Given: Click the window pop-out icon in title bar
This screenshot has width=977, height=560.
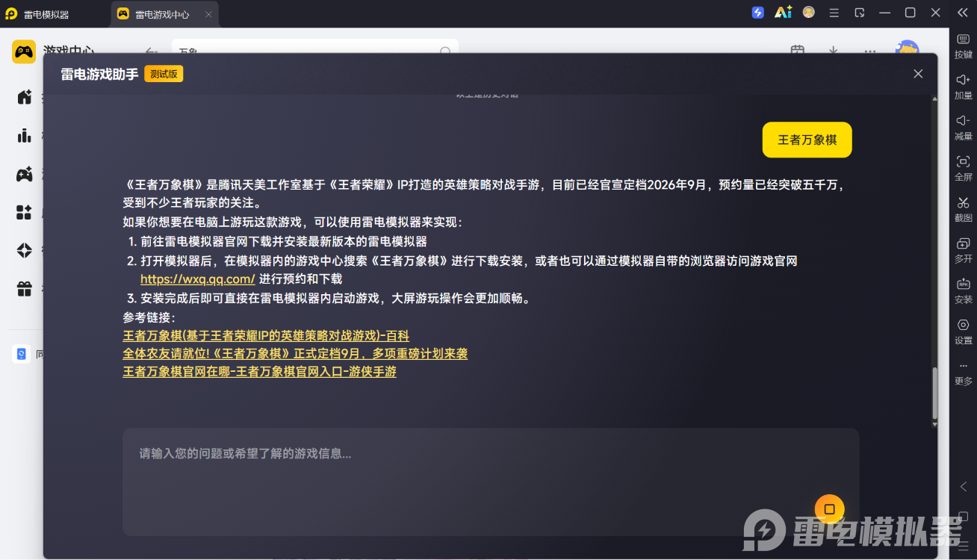Looking at the screenshot, I should pyautogui.click(x=860, y=13).
